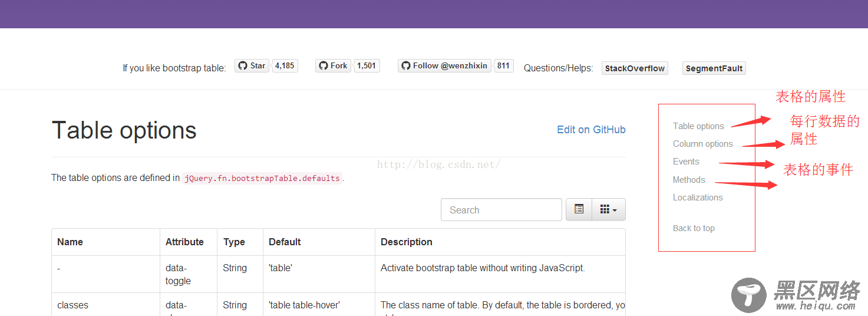Click the Default column header
This screenshot has width=868, height=316.
tap(319, 242)
